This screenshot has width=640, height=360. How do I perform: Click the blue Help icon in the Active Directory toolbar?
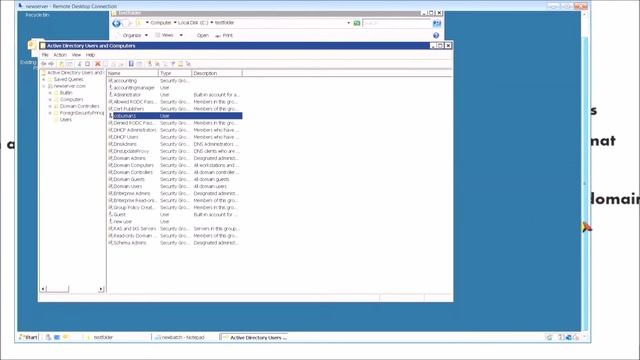(x=131, y=64)
